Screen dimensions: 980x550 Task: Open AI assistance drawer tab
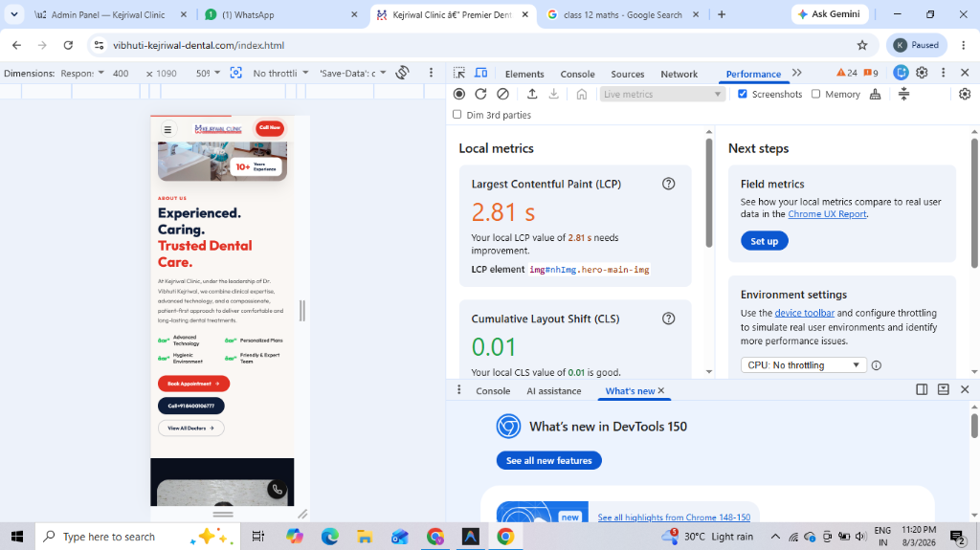[554, 390]
